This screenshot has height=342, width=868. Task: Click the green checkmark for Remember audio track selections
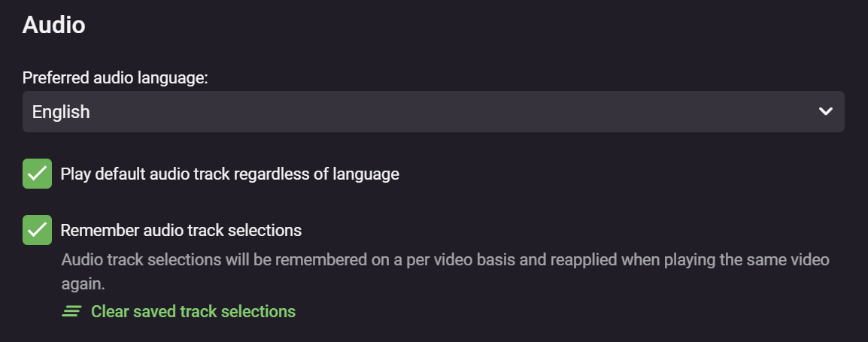point(37,230)
